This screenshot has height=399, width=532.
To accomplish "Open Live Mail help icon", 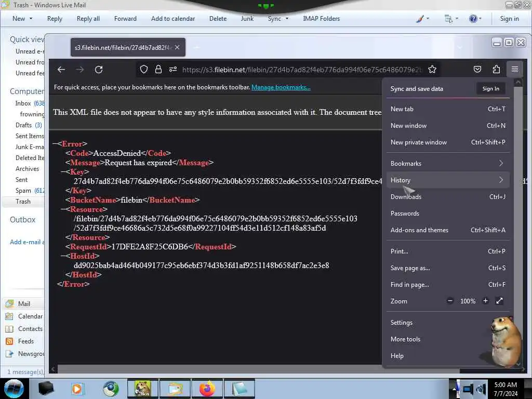I will (x=475, y=19).
